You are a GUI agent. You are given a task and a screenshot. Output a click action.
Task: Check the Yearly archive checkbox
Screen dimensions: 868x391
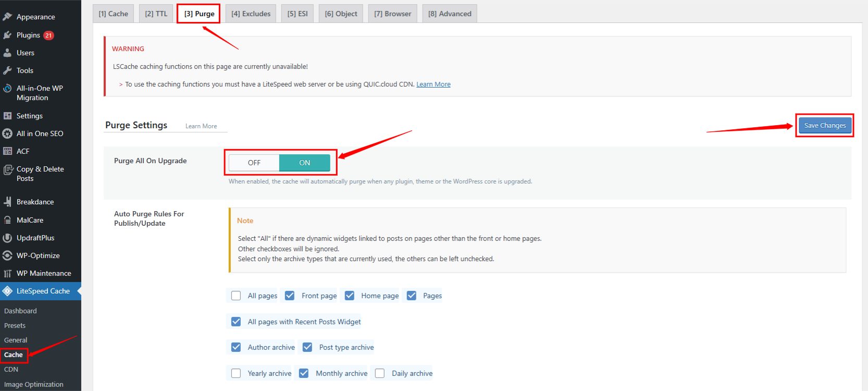(x=236, y=373)
